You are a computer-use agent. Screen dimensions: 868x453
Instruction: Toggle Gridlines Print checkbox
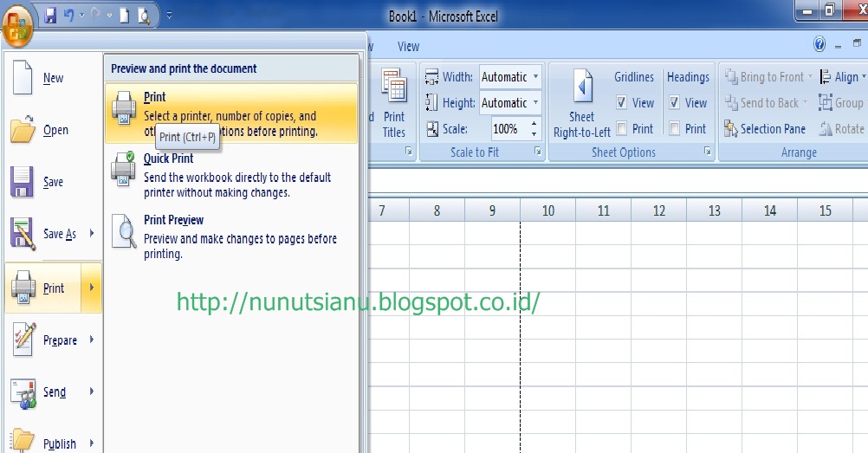(622, 128)
